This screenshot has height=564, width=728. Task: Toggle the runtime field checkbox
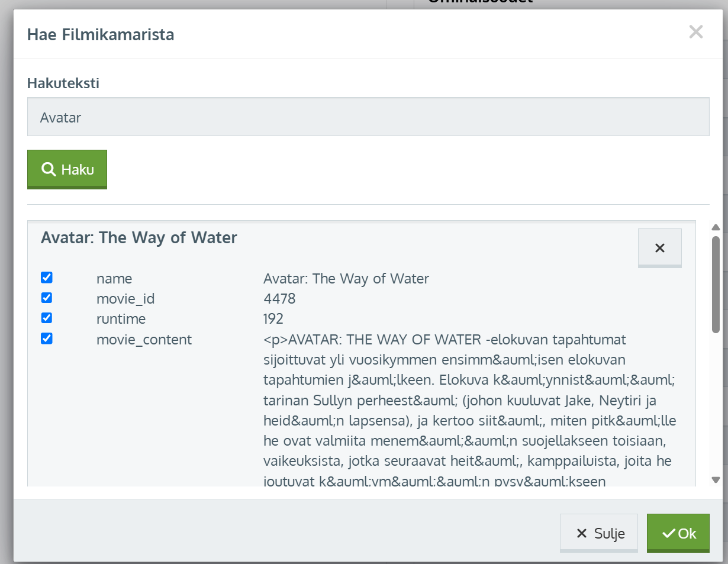(47, 318)
